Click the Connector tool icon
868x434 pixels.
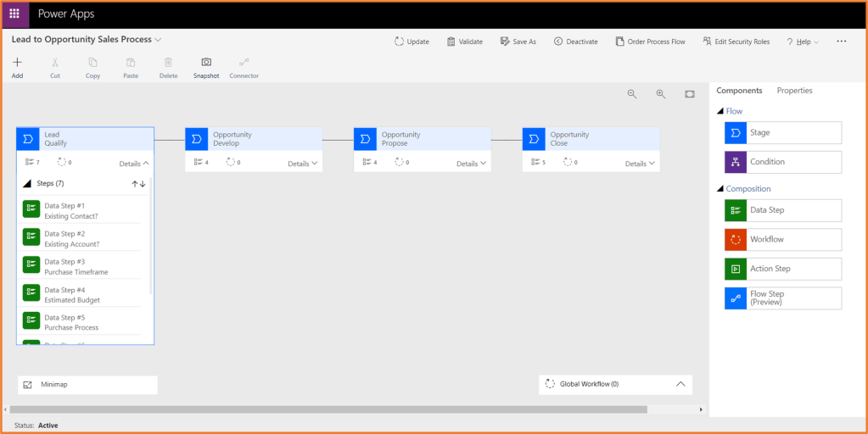coord(244,63)
